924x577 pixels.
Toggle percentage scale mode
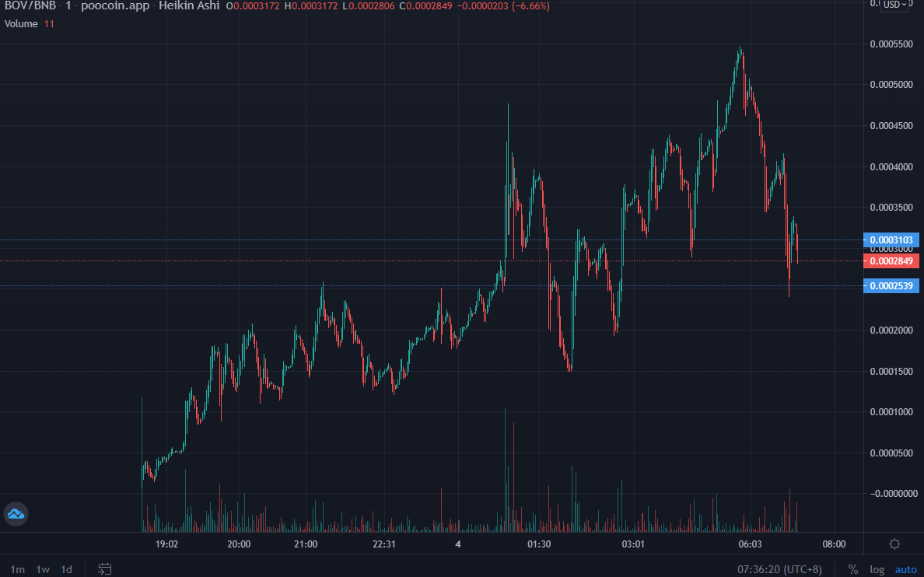[852, 569]
